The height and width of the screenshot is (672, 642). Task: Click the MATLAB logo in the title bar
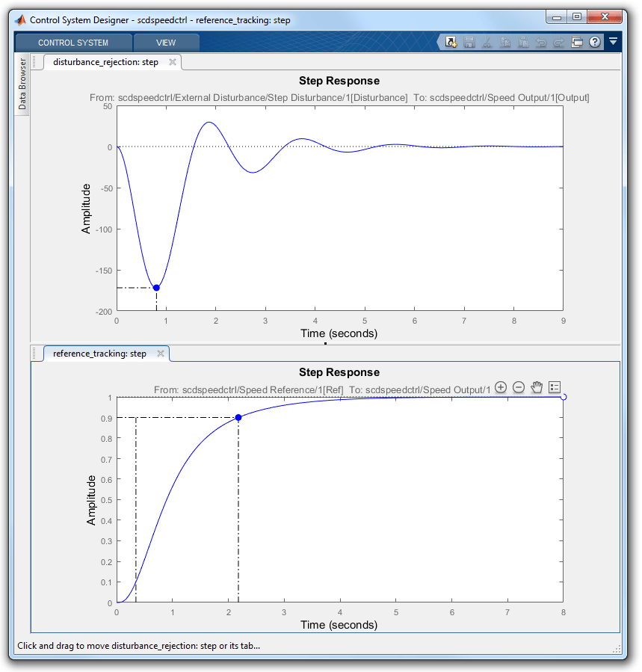[x=21, y=19]
